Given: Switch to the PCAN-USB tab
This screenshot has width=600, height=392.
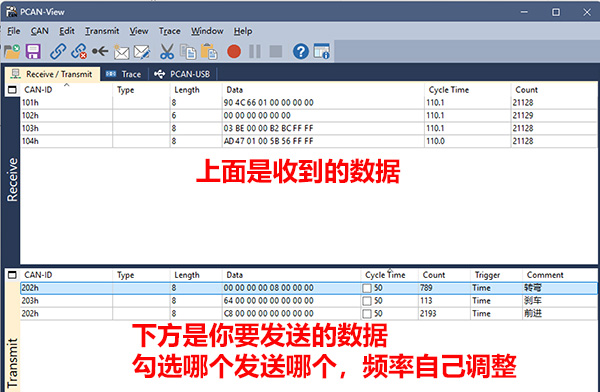Looking at the screenshot, I should click(182, 74).
